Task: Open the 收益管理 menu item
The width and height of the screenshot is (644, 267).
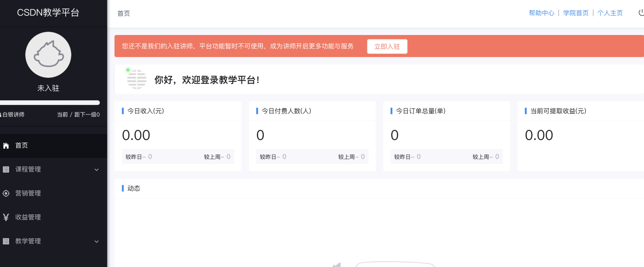Action: 54,217
